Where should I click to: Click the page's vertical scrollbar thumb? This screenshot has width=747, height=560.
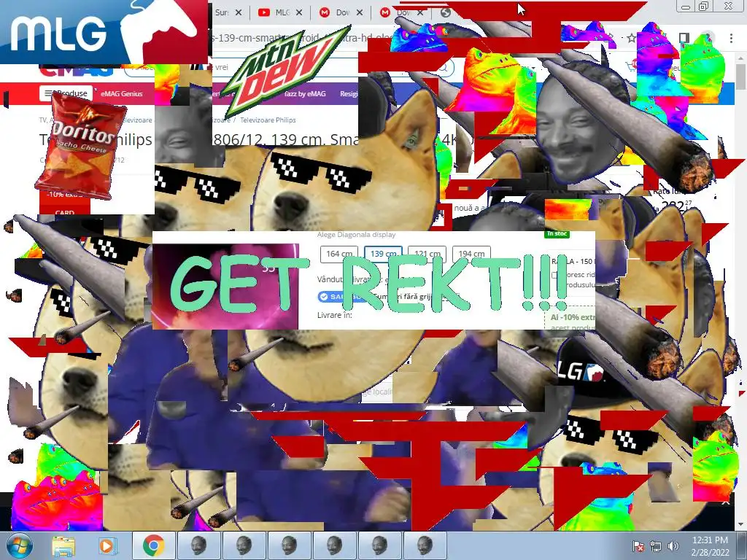[x=740, y=76]
